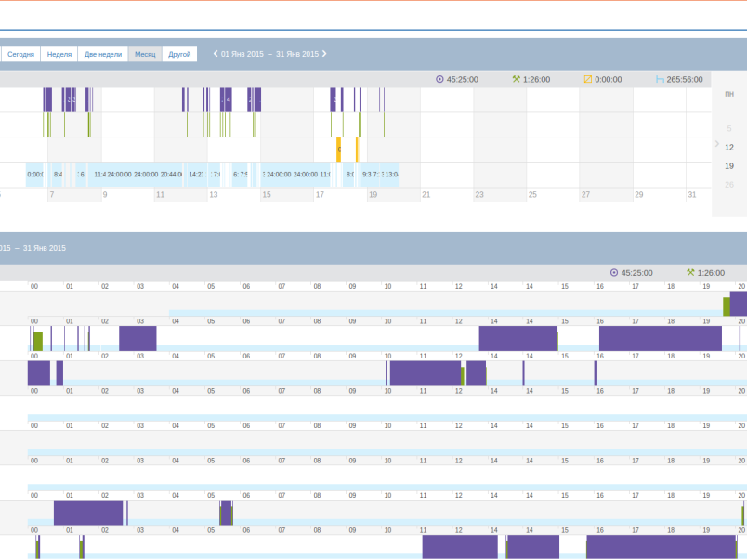Click day 21 on the monthly timeline axis
Image resolution: width=747 pixels, height=560 pixels.
click(426, 195)
